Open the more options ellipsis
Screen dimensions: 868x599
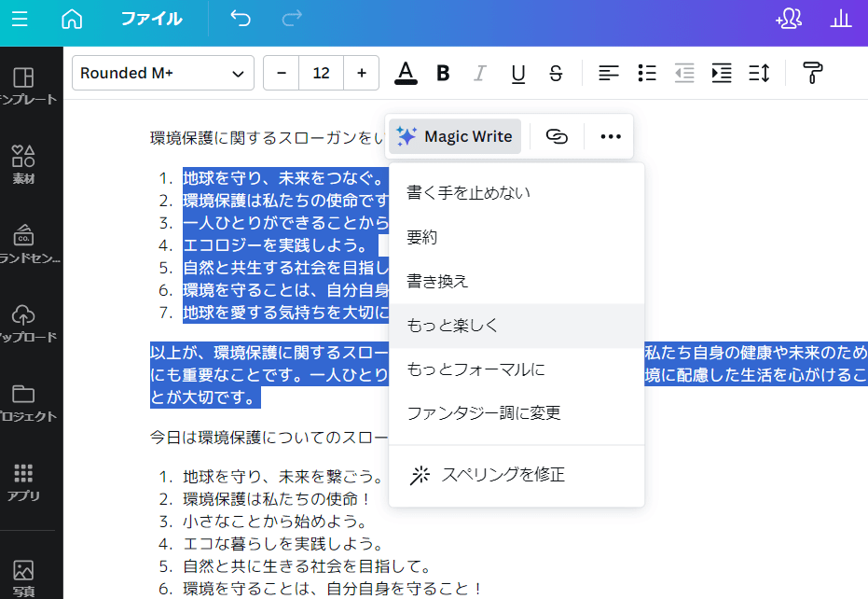click(610, 136)
